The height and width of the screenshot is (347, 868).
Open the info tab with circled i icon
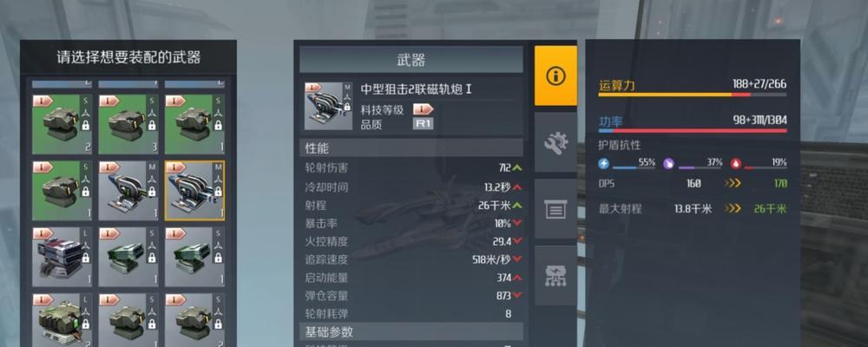556,75
